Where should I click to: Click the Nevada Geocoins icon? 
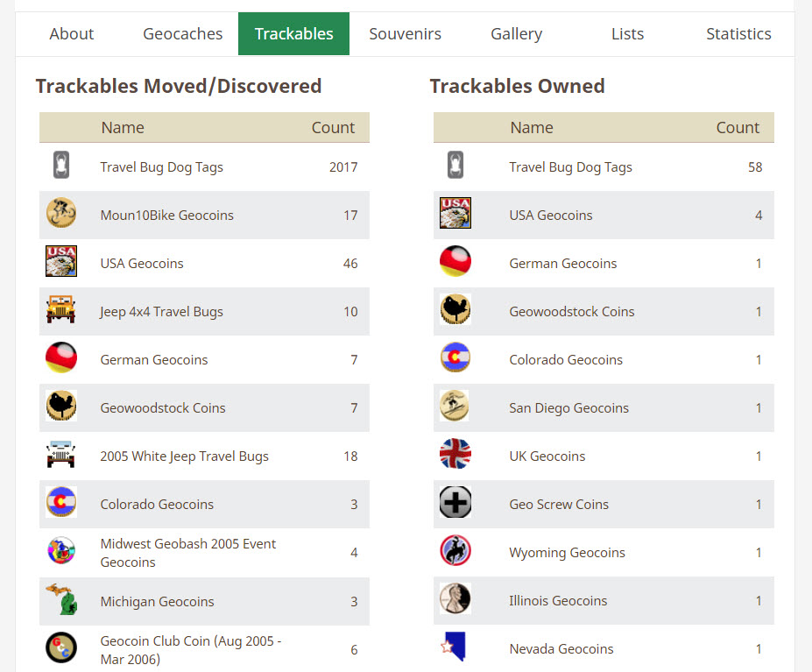click(454, 647)
